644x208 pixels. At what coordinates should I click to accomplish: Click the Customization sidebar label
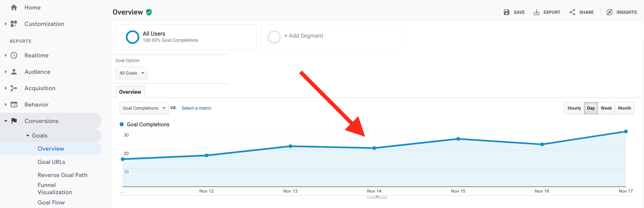[44, 24]
